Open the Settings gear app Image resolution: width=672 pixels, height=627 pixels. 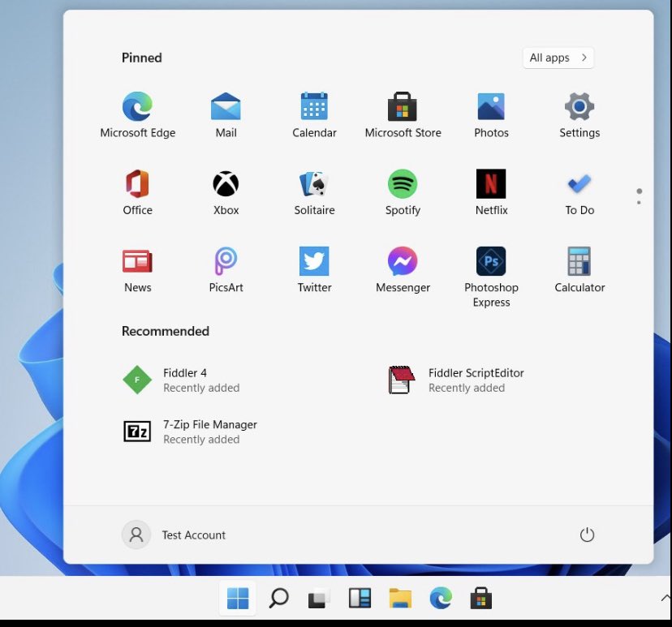pos(579,115)
